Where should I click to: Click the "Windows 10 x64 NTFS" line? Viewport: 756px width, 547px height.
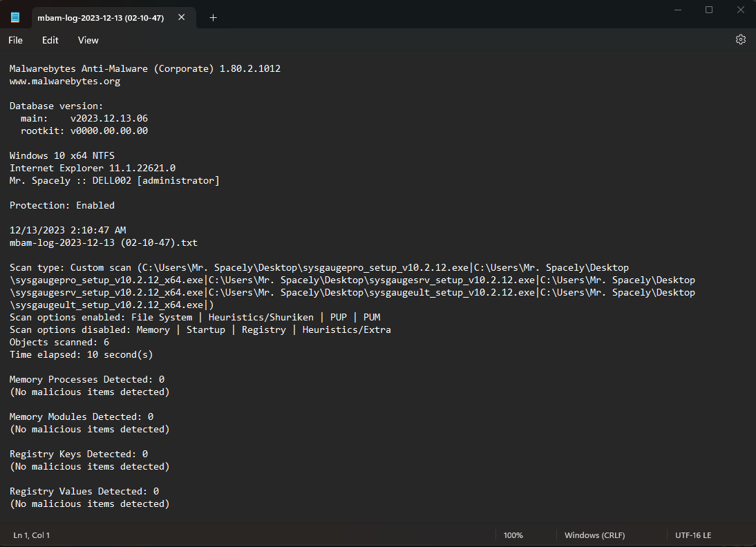(62, 155)
